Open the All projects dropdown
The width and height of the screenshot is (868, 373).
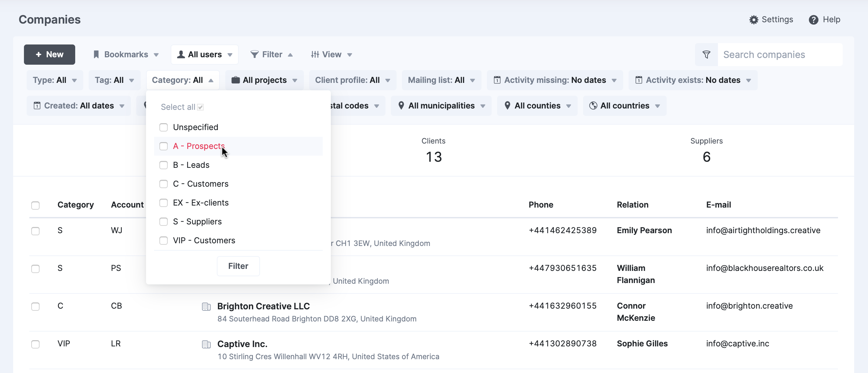[x=264, y=80]
